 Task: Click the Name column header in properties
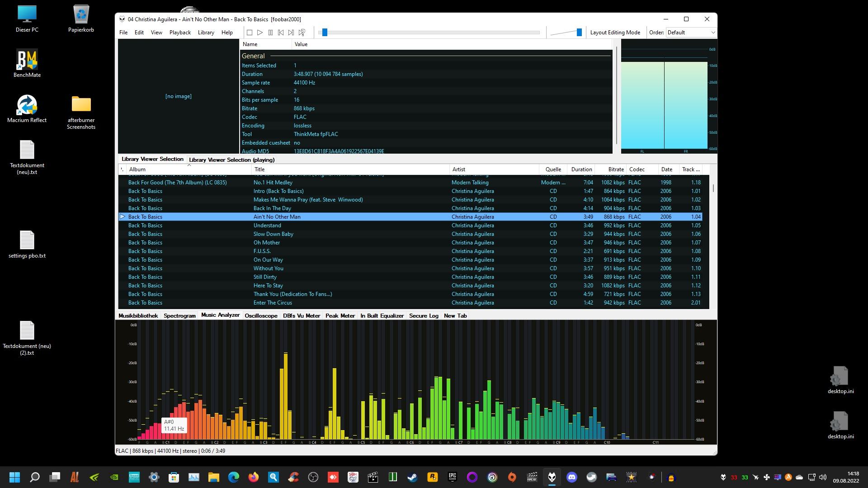[266, 44]
